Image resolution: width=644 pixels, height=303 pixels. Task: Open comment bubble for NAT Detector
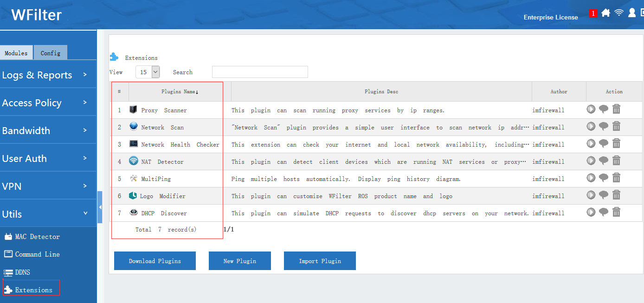(603, 161)
